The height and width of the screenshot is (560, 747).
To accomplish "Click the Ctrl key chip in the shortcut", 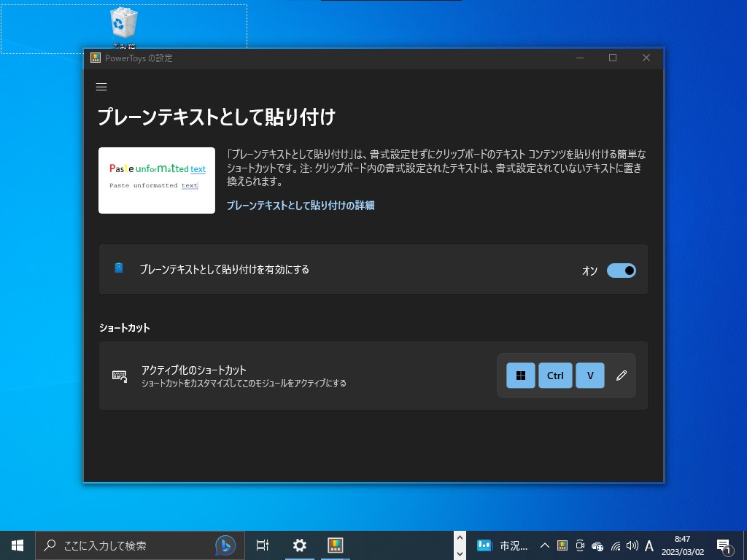I will (x=555, y=375).
